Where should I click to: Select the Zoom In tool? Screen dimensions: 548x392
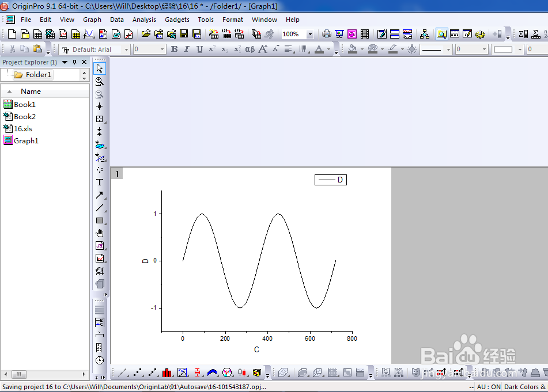(100, 81)
